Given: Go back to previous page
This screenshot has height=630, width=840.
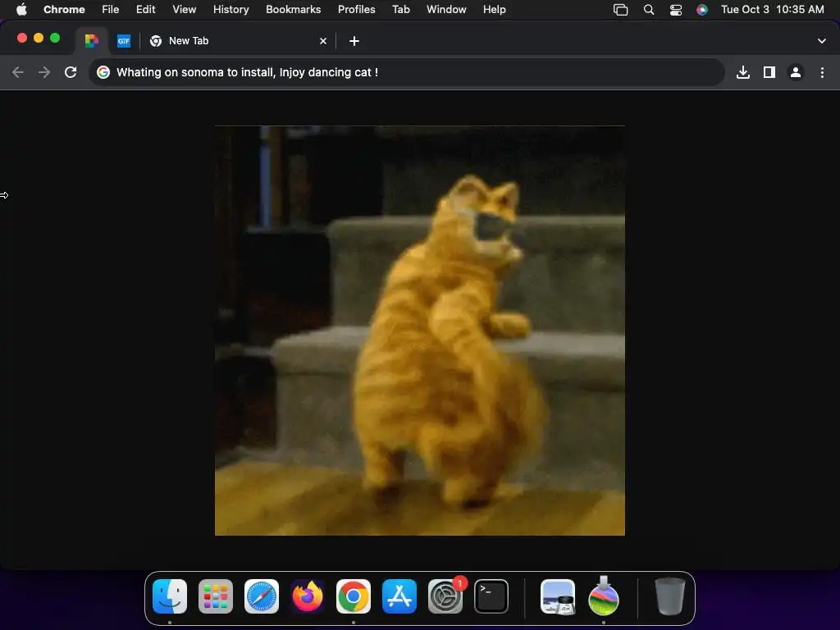Looking at the screenshot, I should pyautogui.click(x=18, y=72).
